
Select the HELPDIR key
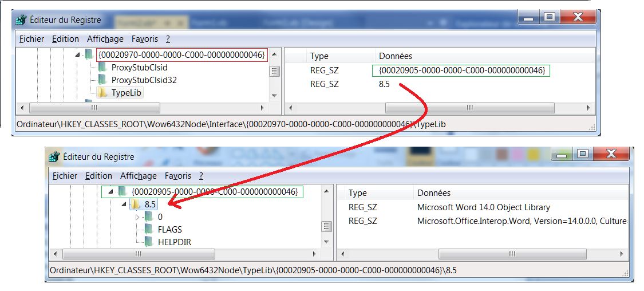click(174, 242)
